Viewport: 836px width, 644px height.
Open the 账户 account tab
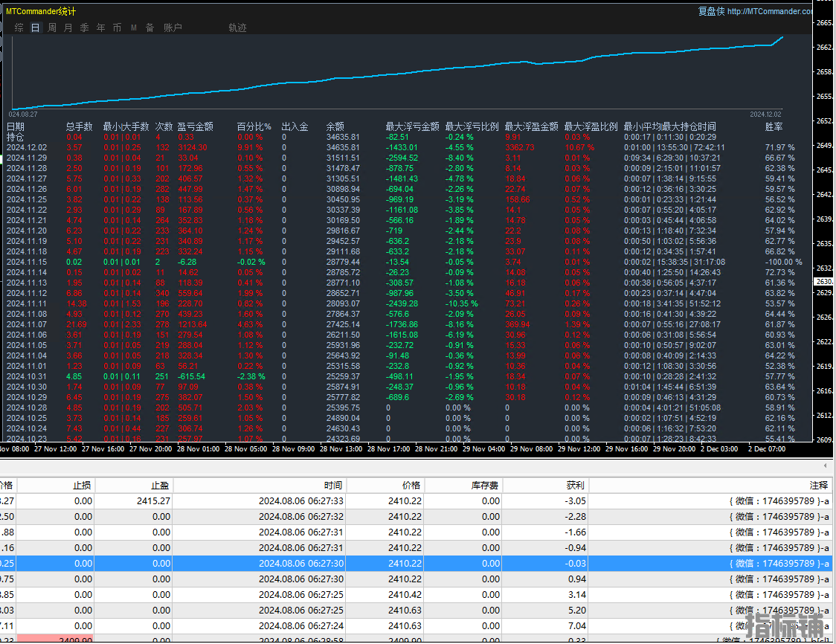click(x=173, y=28)
